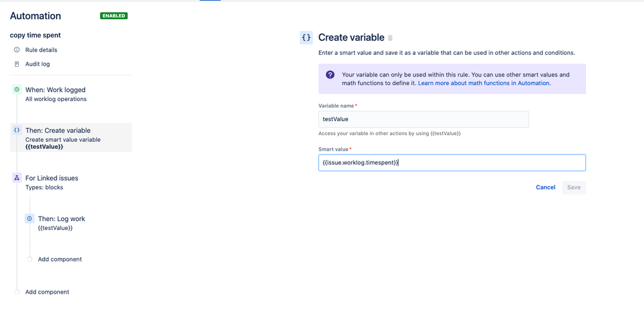Delete component using trash icon beside Create variable
The image size is (644, 331).
(x=390, y=38)
